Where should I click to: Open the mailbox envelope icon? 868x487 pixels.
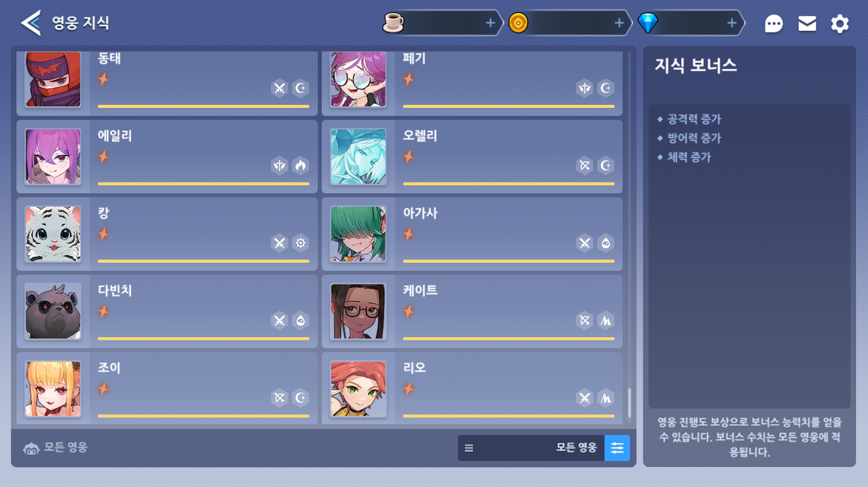coord(807,23)
